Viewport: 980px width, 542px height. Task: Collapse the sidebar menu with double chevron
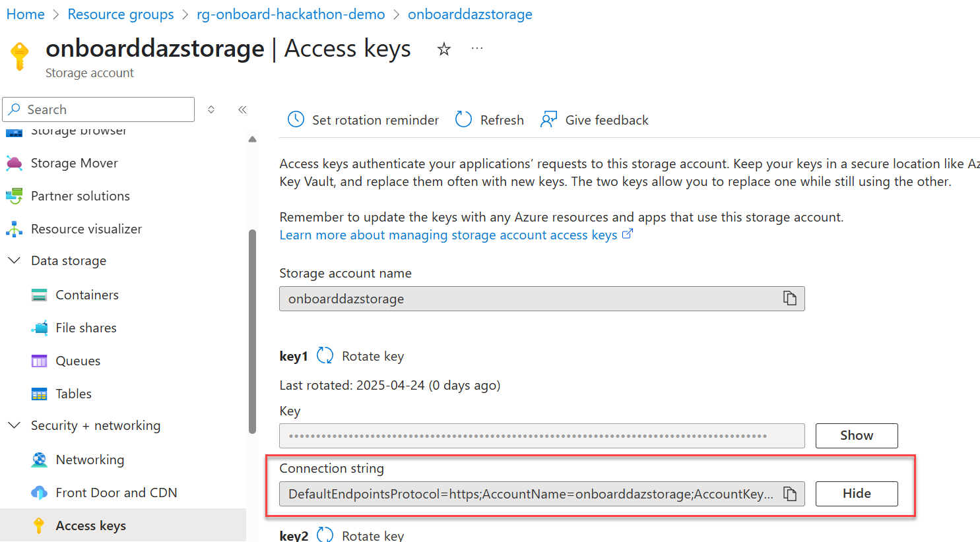pyautogui.click(x=242, y=109)
